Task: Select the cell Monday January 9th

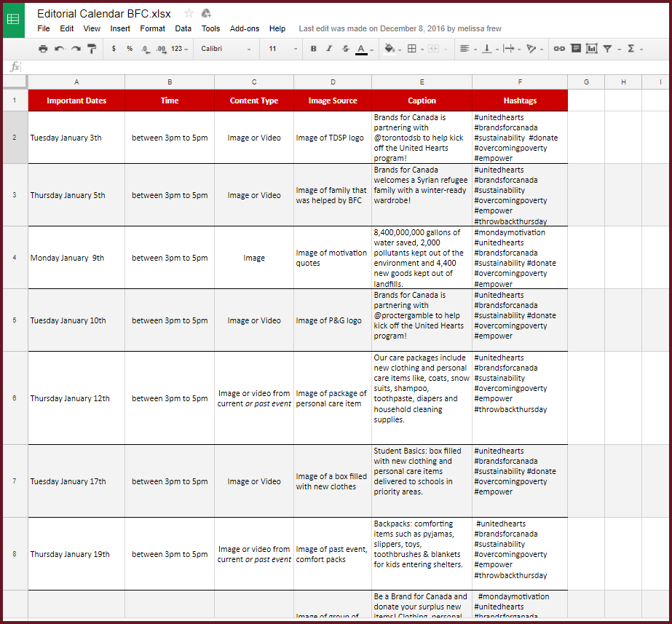Action: [76, 258]
